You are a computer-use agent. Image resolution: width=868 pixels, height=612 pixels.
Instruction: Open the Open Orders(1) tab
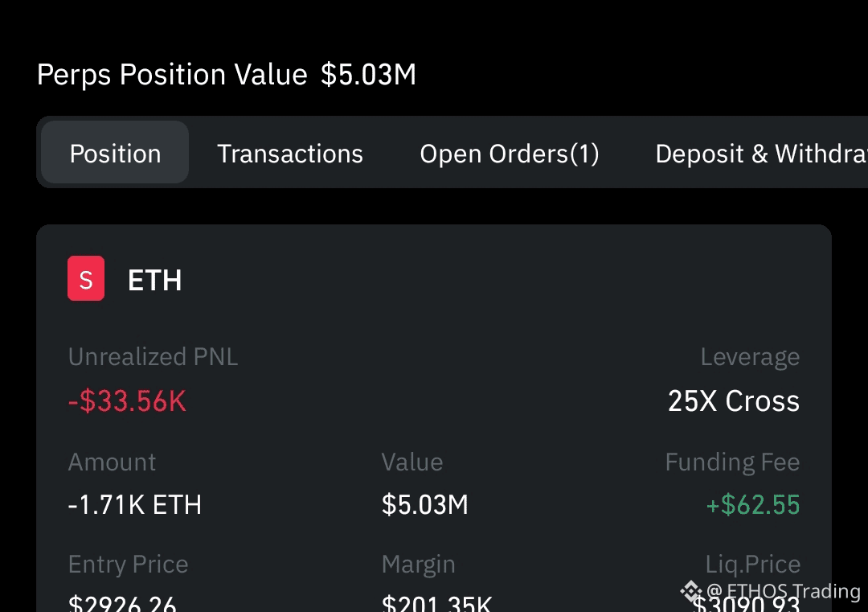(510, 153)
